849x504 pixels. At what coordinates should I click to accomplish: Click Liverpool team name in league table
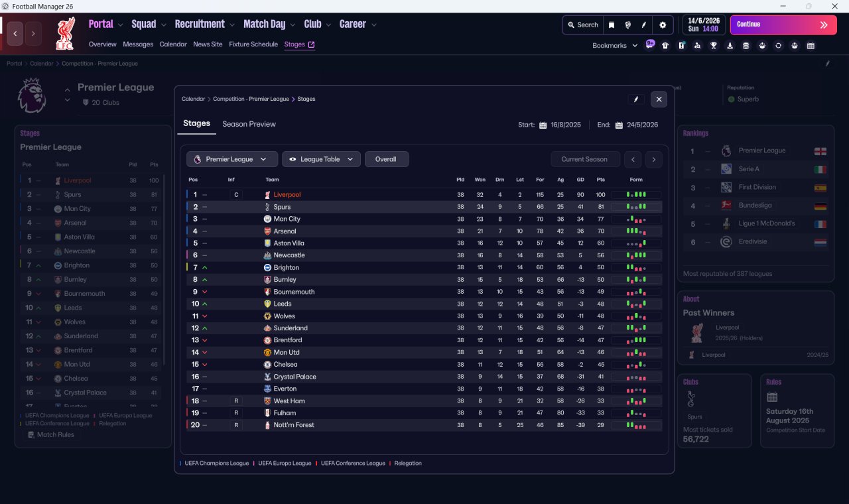click(x=287, y=195)
